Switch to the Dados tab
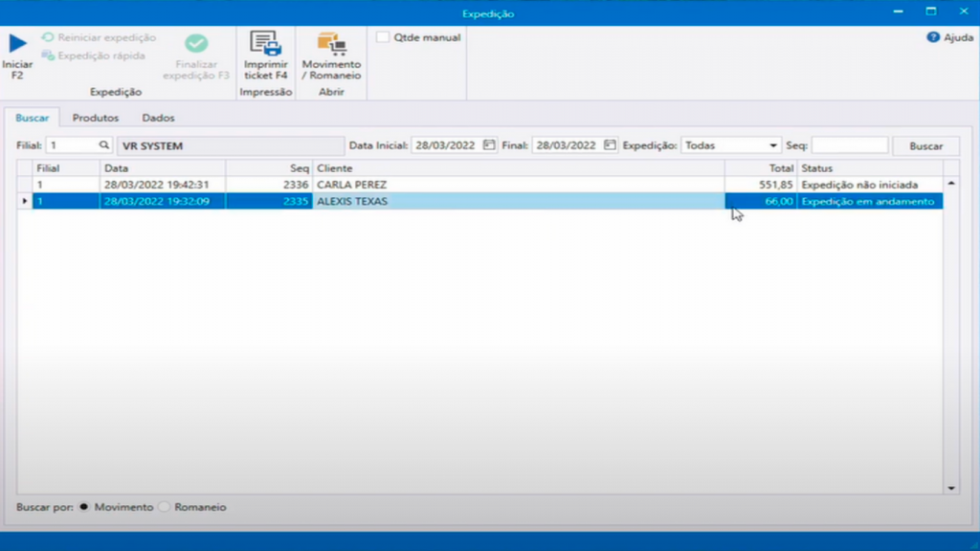Screen dimensions: 980x551 click(158, 118)
